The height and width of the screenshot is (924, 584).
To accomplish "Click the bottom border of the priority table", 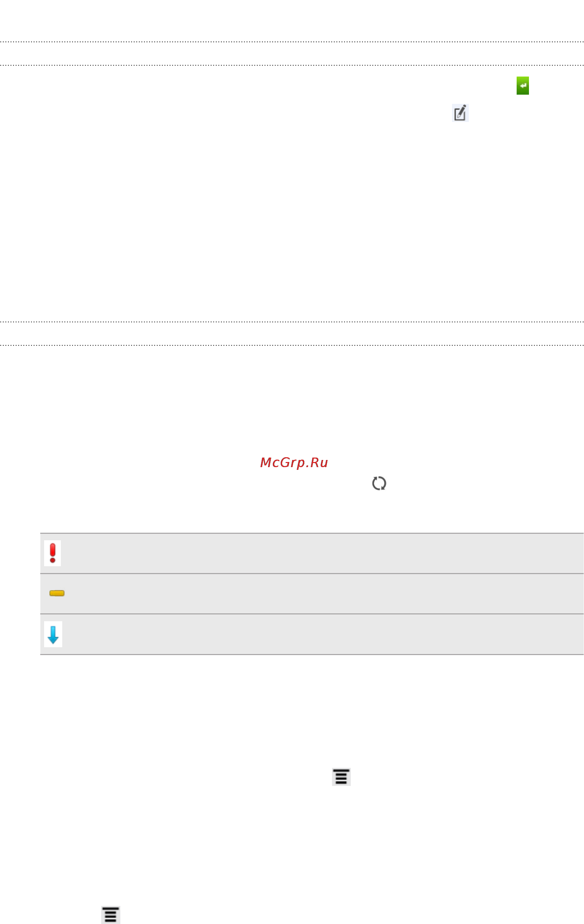I will (x=312, y=655).
